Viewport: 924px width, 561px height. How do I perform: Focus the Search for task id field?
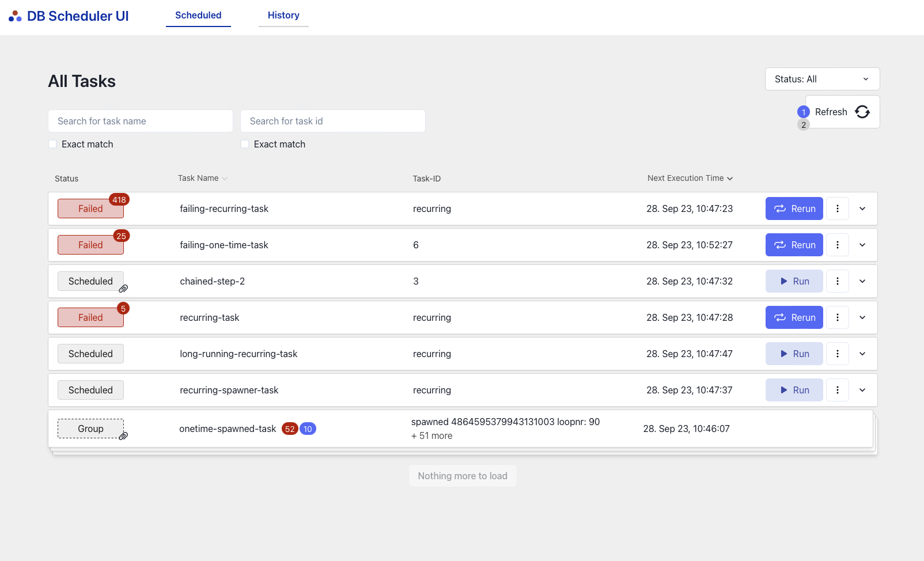point(333,121)
